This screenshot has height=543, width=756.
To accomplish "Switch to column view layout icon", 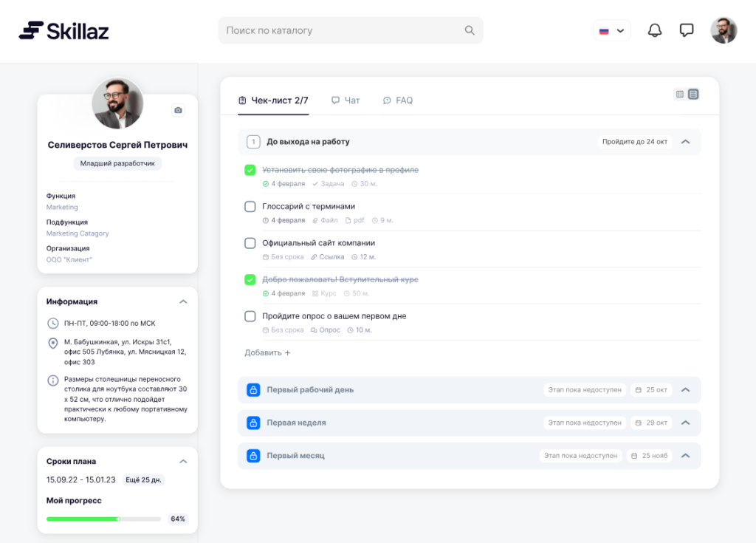I will [x=679, y=94].
